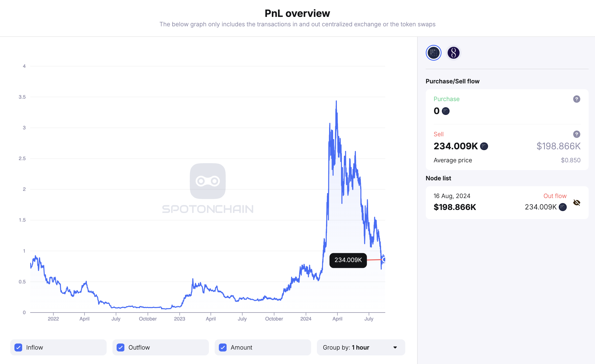Click the 234.009K tooltip on the chart
Viewport: 595px width, 364px height.
tap(348, 260)
